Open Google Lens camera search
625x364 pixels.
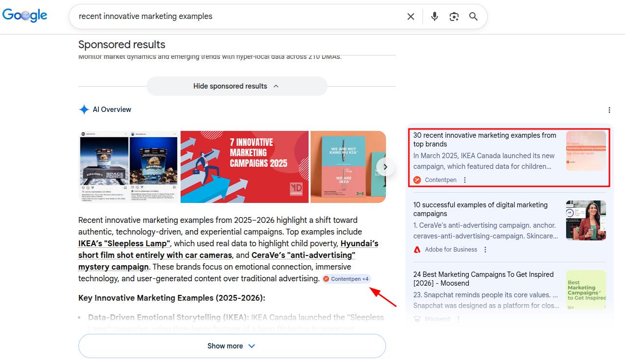pos(454,16)
